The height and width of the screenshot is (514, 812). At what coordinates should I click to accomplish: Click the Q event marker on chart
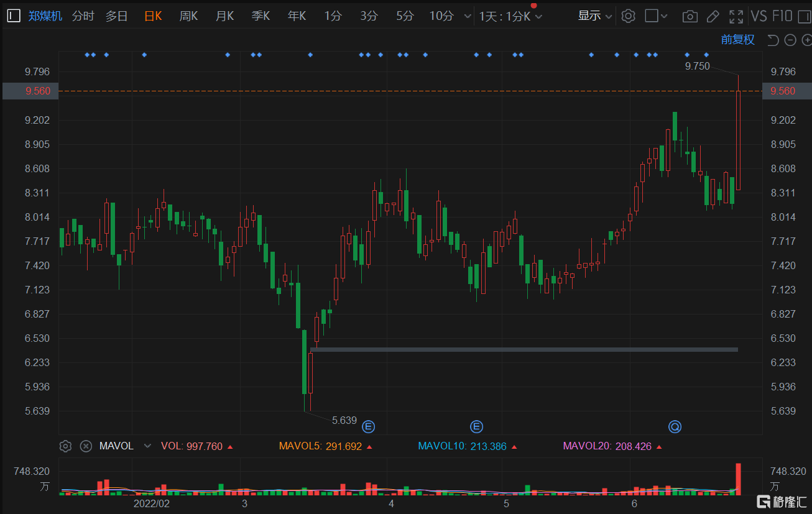pos(675,426)
